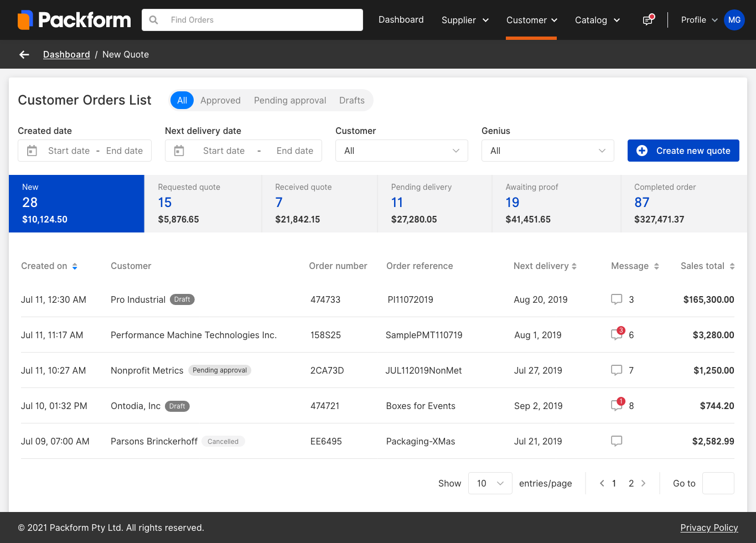This screenshot has height=543, width=756.
Task: Click order reference Packaging-XMas
Action: coord(421,441)
